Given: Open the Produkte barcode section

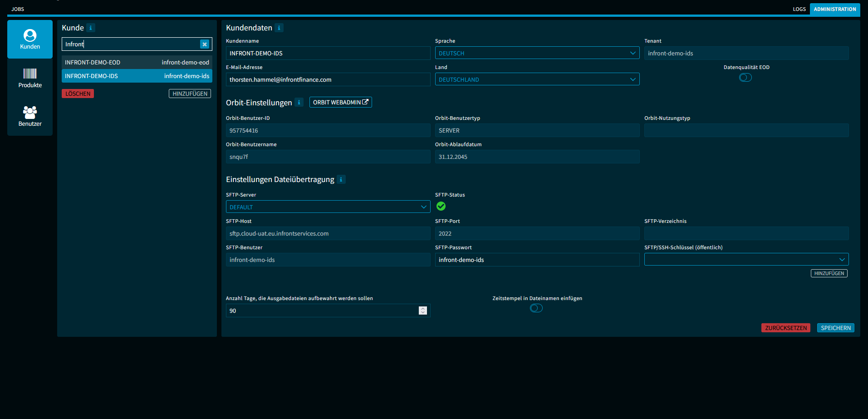Looking at the screenshot, I should tap(30, 78).
